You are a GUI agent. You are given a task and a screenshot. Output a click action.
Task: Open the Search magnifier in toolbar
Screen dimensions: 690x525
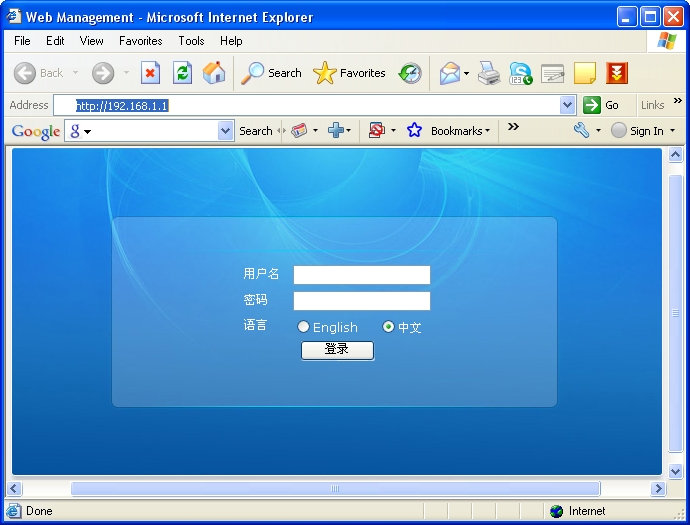[271, 73]
